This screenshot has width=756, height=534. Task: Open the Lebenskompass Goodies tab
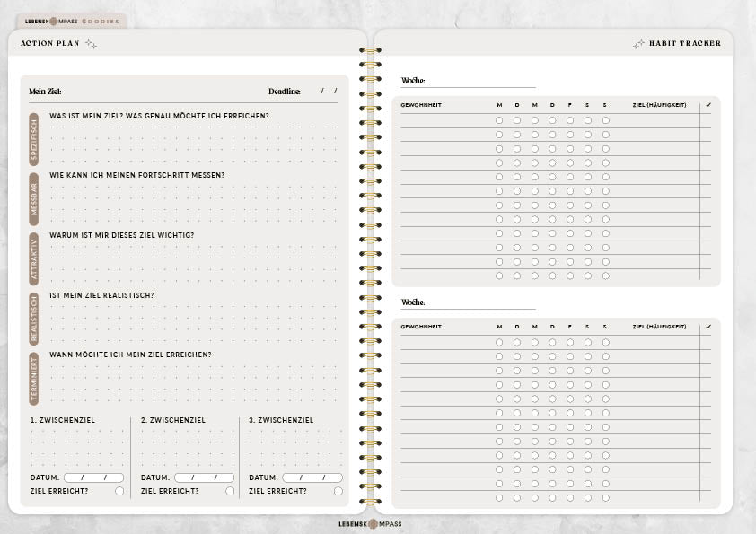point(72,22)
